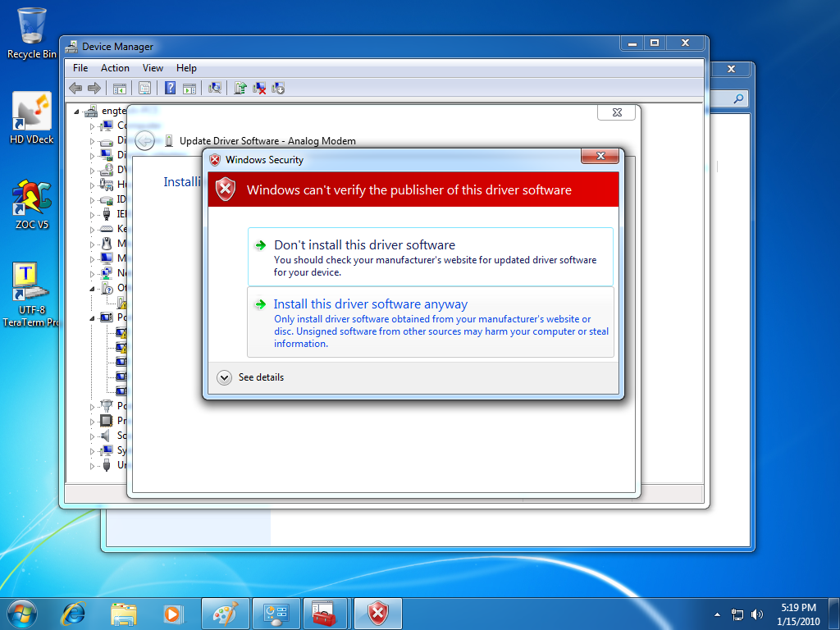
Task: Collapse the root computer node in device tree
Action: tap(78, 112)
